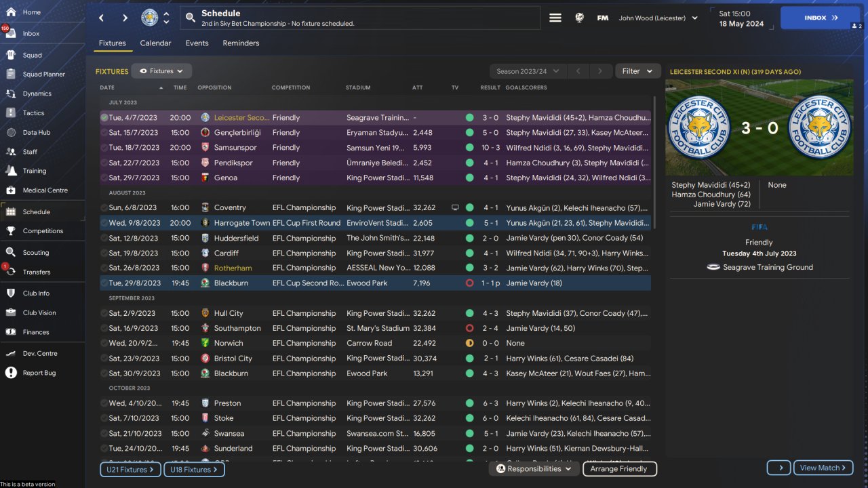Select the radio marker for Pendikspor fixture
Screen dimensions: 868x488
tap(104, 163)
